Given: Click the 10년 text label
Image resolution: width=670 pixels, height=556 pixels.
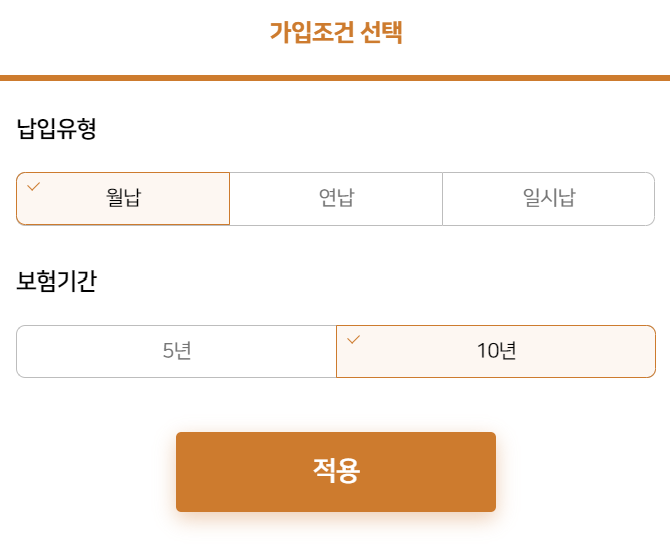Looking at the screenshot, I should [497, 350].
